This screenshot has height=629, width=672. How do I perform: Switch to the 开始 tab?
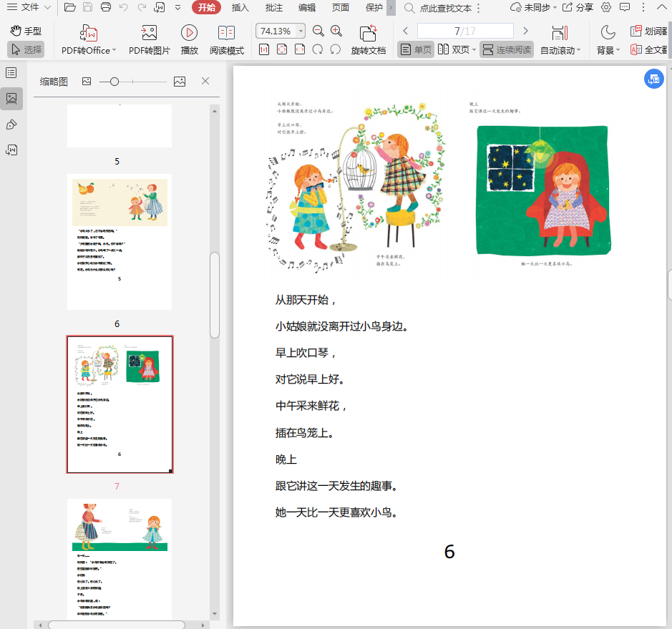click(207, 7)
